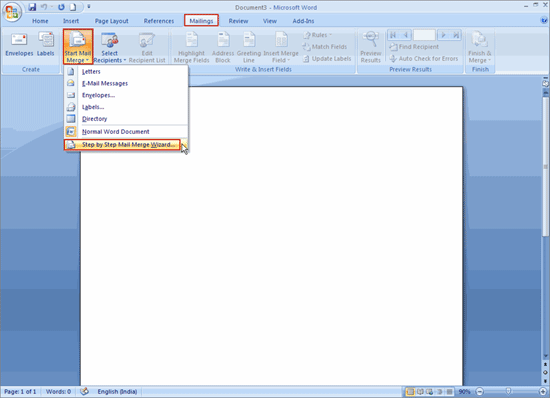This screenshot has width=550, height=398.
Task: Choose Labels... from dropdown menu
Action: tap(126, 107)
